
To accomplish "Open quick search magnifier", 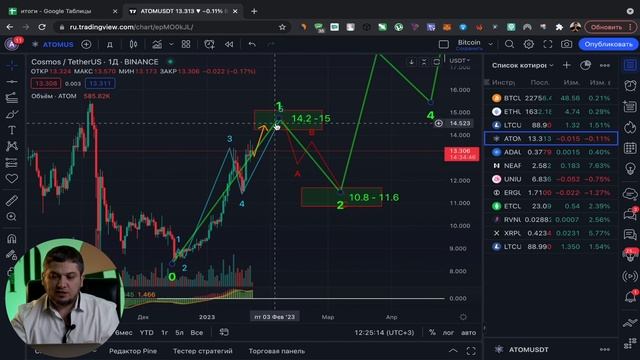I will coord(509,44).
